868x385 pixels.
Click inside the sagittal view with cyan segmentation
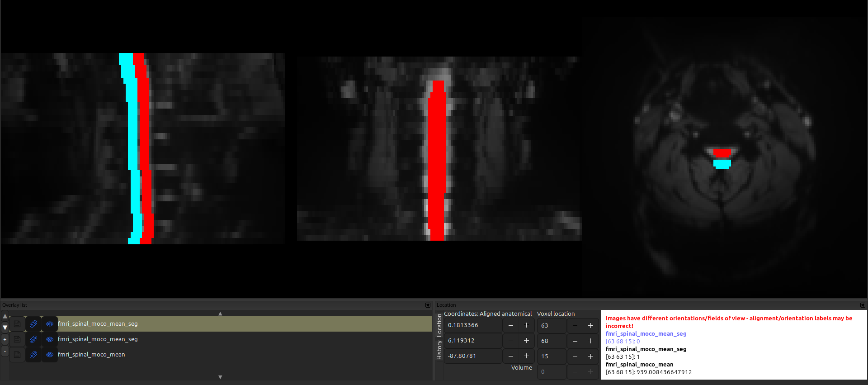[x=143, y=148]
